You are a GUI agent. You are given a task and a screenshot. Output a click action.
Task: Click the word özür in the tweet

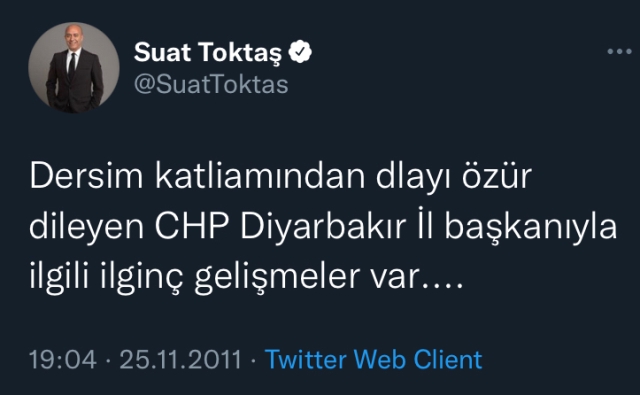(x=497, y=177)
